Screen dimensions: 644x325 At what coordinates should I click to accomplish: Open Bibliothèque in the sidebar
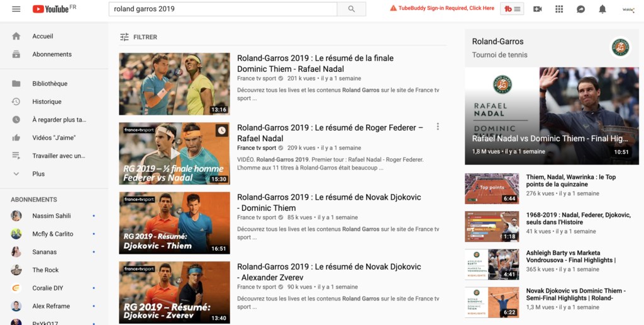tap(50, 84)
